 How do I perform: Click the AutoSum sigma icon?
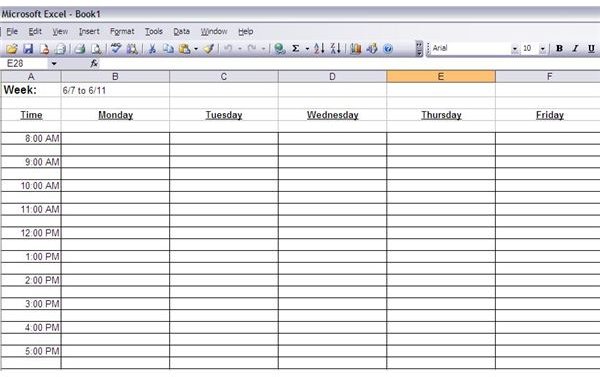click(295, 49)
